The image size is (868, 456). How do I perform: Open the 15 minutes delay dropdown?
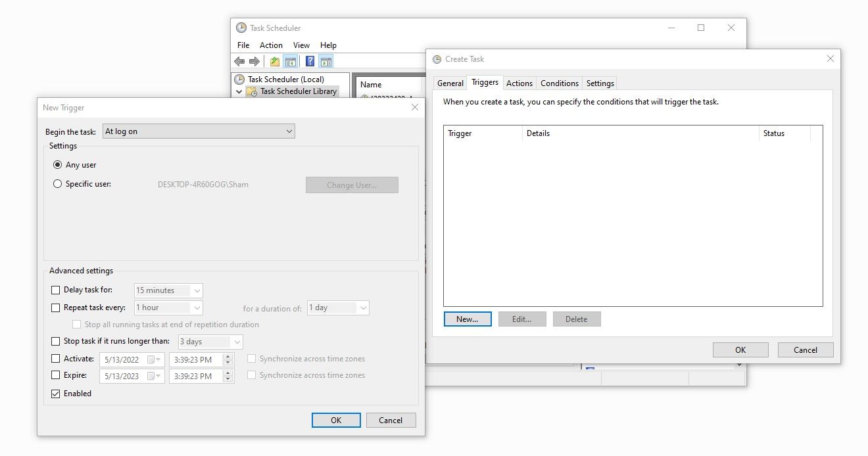tap(168, 290)
